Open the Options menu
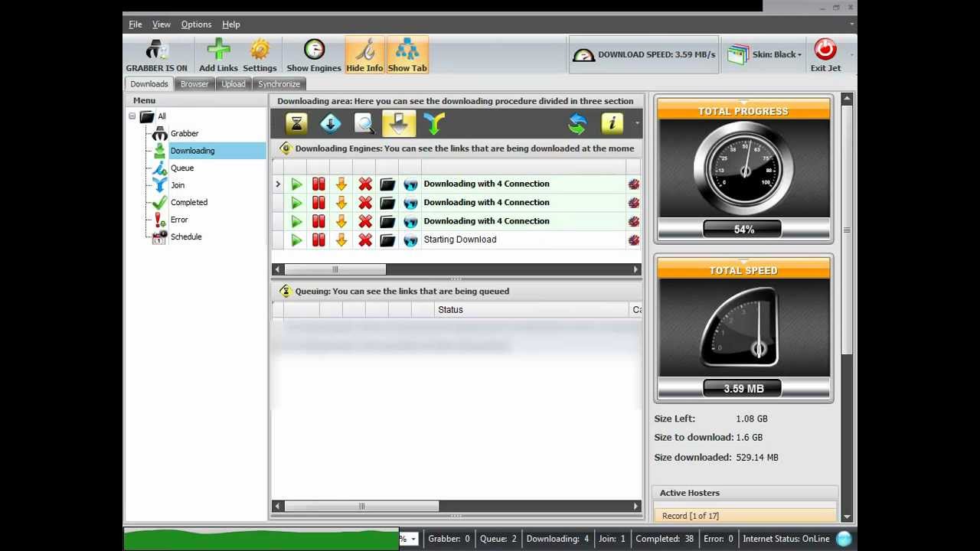 196,24
